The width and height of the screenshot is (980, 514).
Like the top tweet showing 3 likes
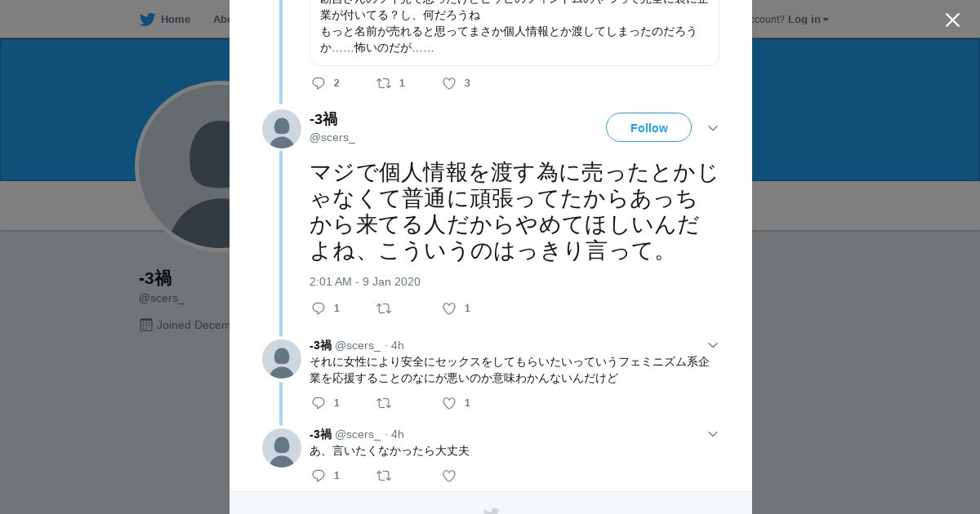tap(449, 83)
